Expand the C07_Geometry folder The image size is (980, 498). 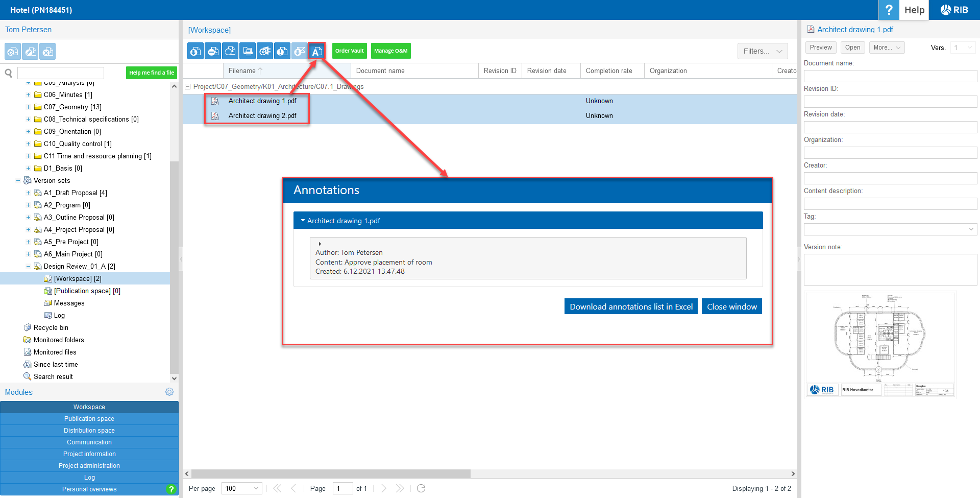[x=28, y=107]
